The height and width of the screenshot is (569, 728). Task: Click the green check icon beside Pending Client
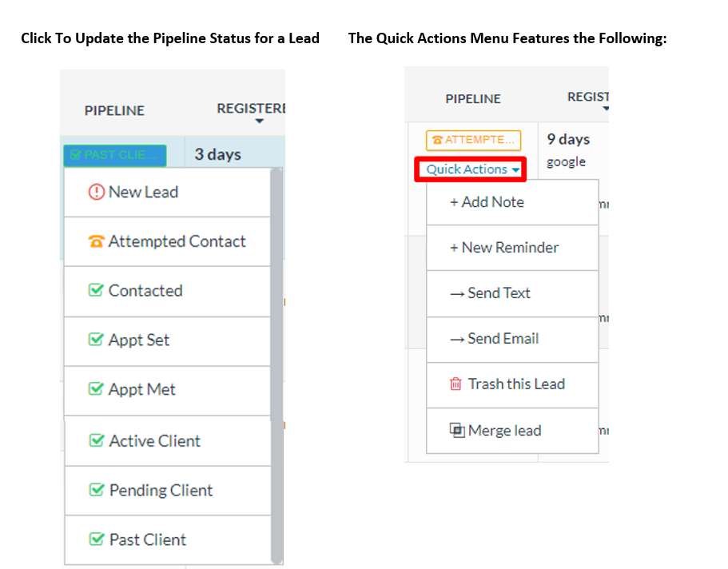click(97, 490)
